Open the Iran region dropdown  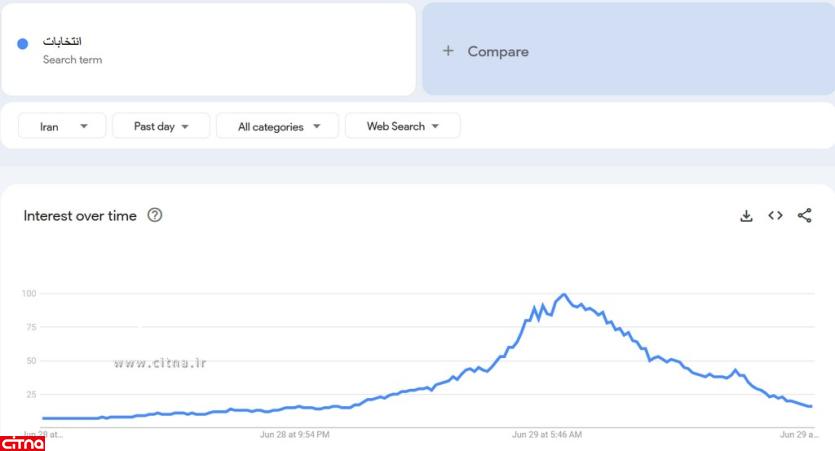point(62,126)
